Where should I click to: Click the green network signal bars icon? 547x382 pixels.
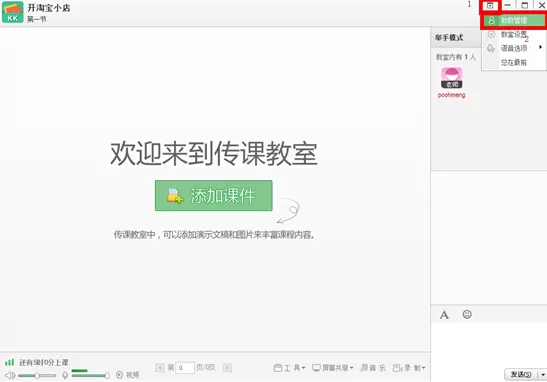(9, 362)
